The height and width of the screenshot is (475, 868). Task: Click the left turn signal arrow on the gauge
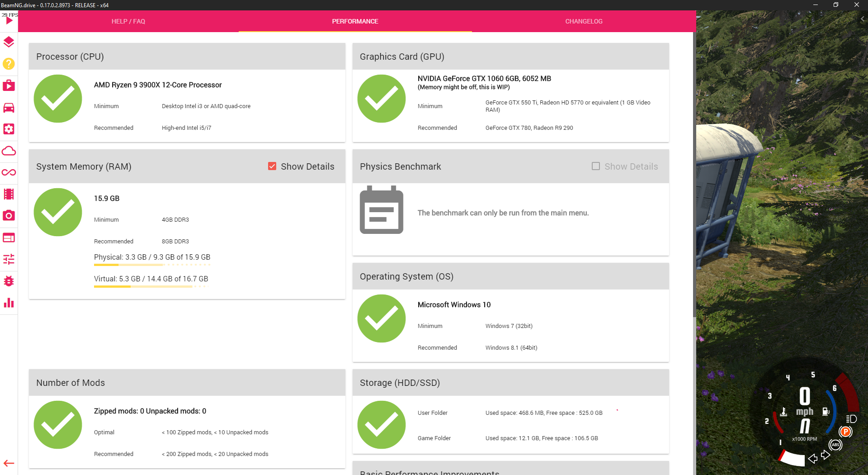(813, 459)
